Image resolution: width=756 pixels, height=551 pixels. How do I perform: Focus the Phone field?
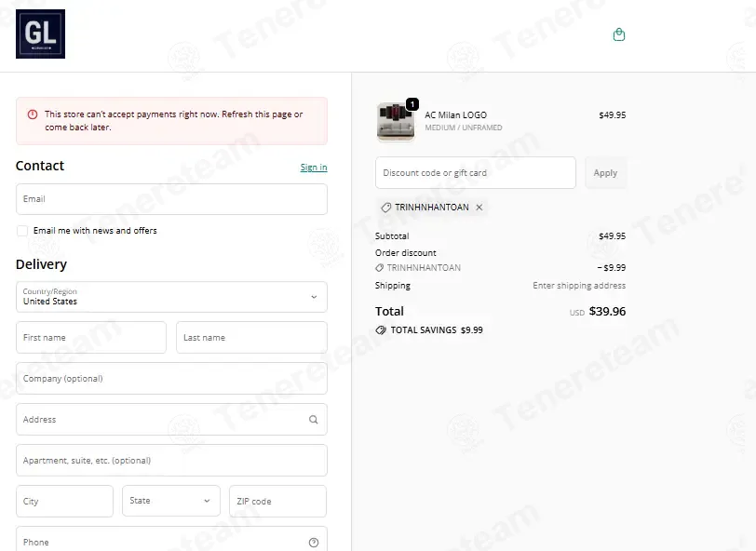click(171, 541)
